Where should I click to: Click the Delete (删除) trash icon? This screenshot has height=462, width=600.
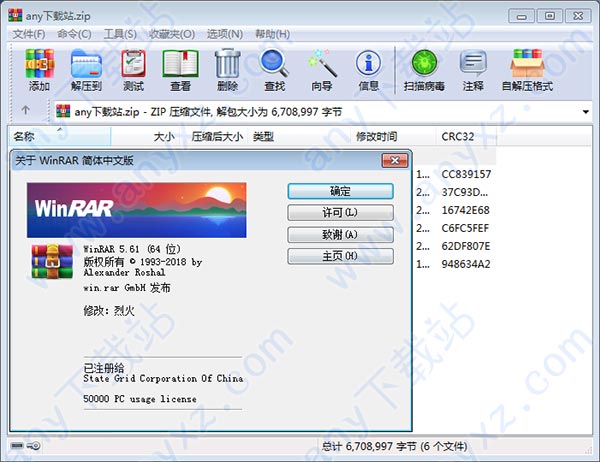pyautogui.click(x=227, y=70)
